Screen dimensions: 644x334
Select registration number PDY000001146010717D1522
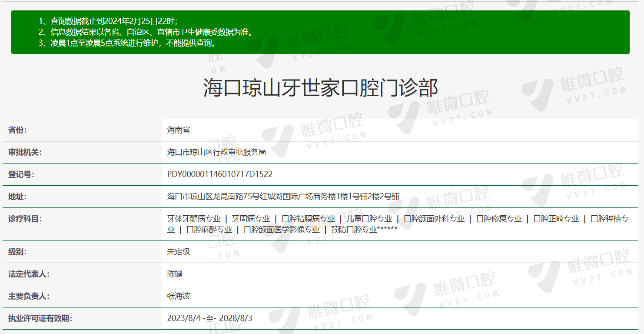pyautogui.click(x=220, y=174)
